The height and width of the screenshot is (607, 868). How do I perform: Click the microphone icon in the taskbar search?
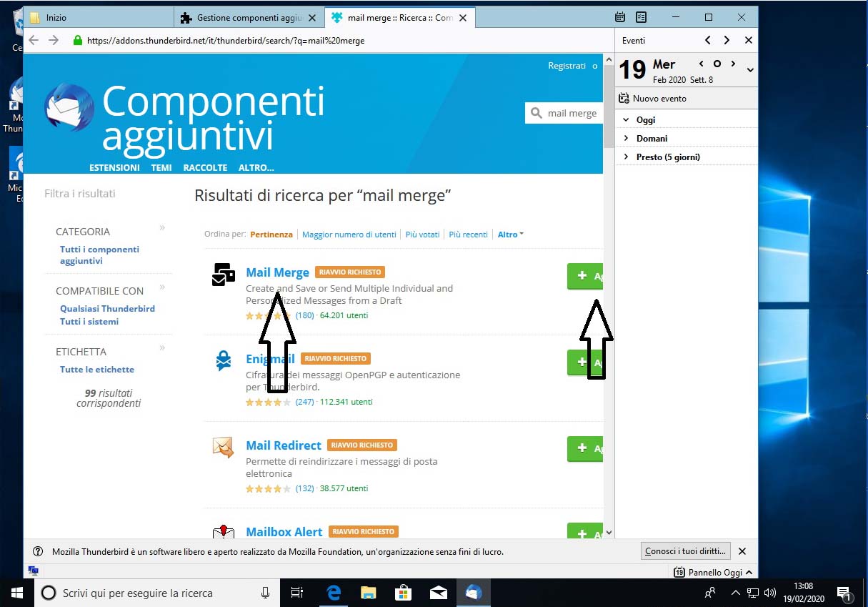pos(266,593)
